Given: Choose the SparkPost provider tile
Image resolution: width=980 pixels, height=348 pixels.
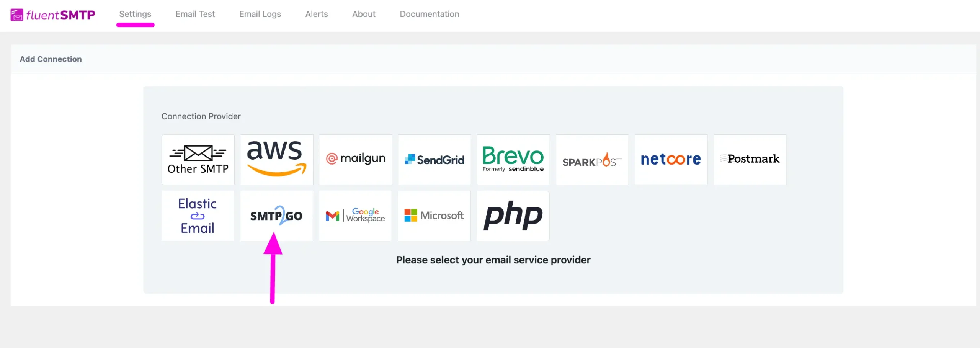Looking at the screenshot, I should (x=592, y=159).
